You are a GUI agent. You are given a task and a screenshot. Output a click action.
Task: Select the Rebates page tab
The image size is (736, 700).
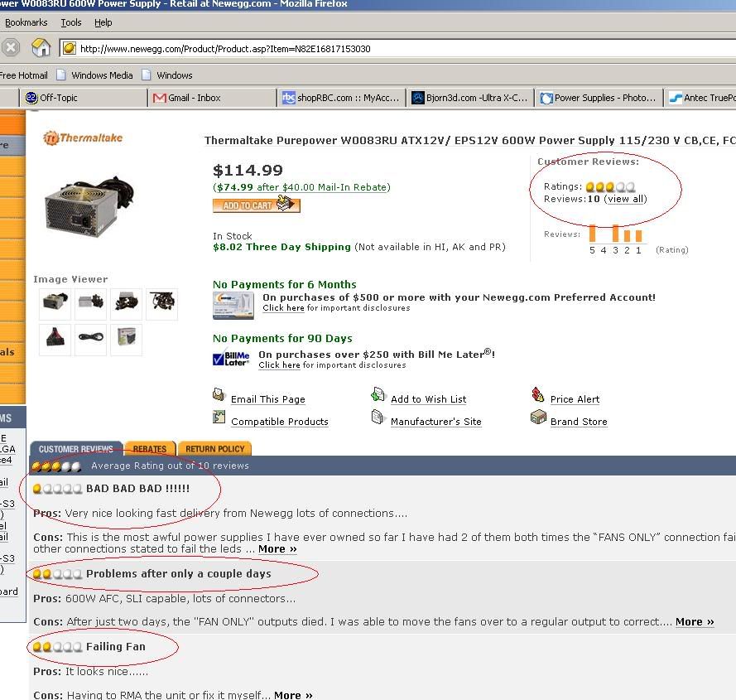pyautogui.click(x=150, y=449)
